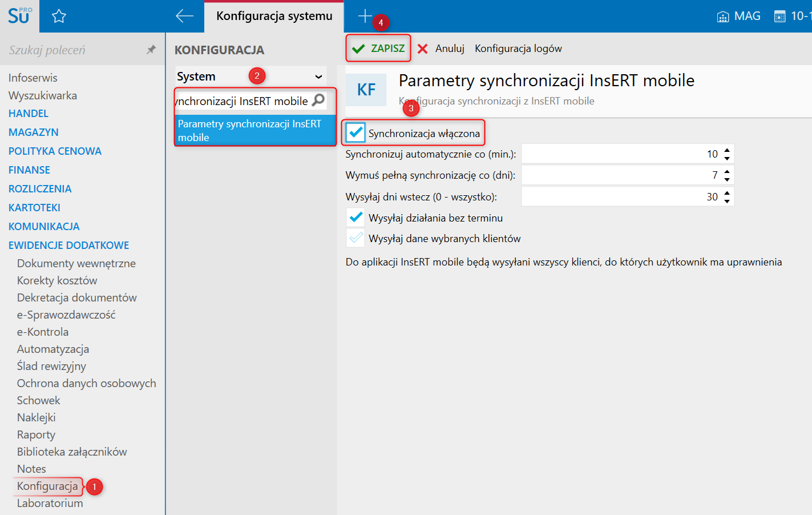This screenshot has width=812, height=515.
Task: Expand the KOMUNIKACJA module
Action: coord(44,227)
